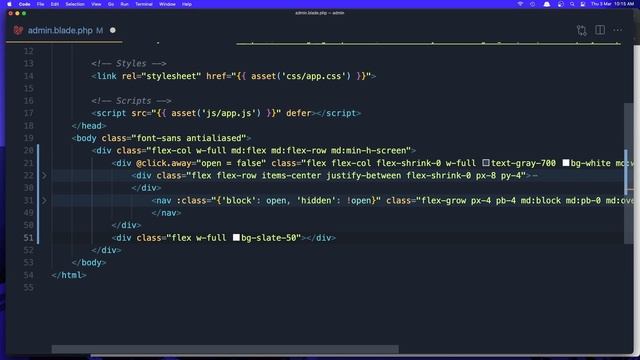Viewport: 640px width, 360px height.
Task: Click line number 20 in the gutter
Action: click(x=29, y=151)
